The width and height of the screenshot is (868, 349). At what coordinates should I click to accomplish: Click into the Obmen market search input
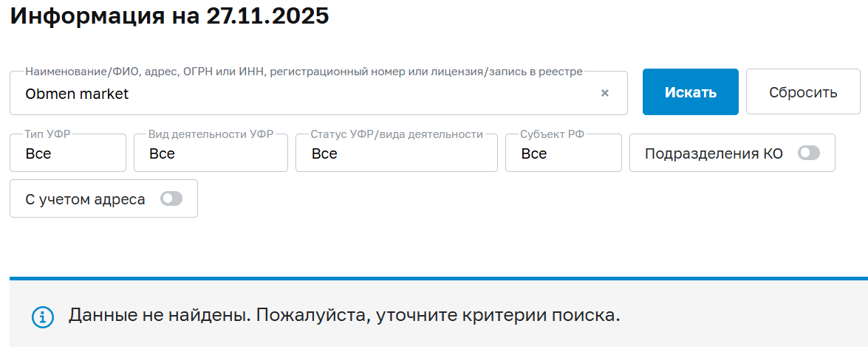[295, 94]
